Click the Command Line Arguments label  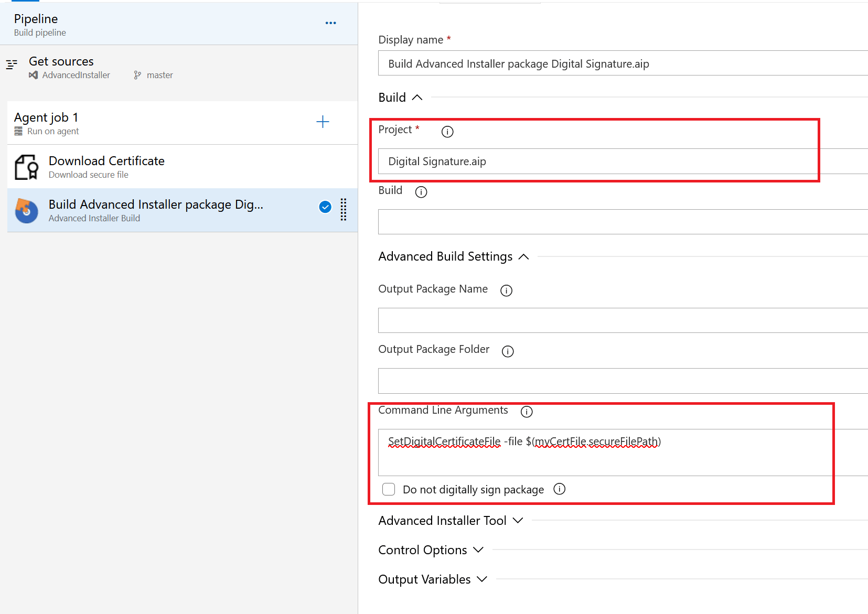point(443,410)
